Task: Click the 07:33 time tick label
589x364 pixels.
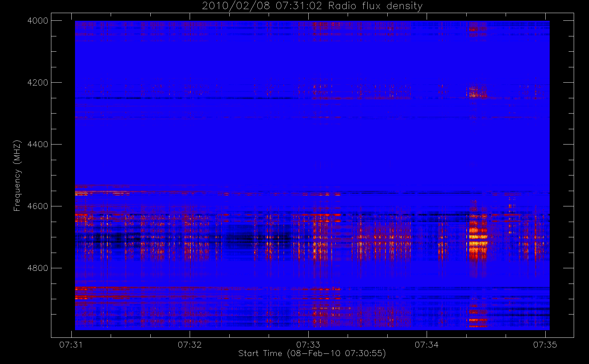Action: pyautogui.click(x=308, y=345)
